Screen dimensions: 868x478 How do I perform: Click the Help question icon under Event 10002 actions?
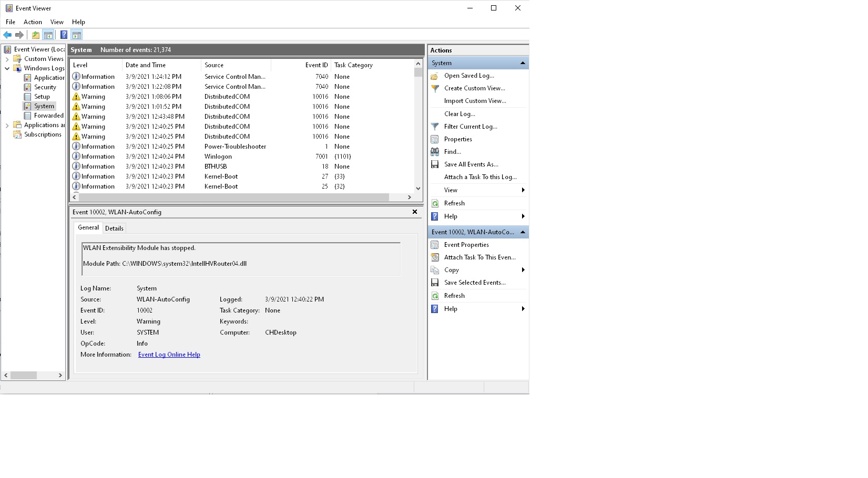435,309
